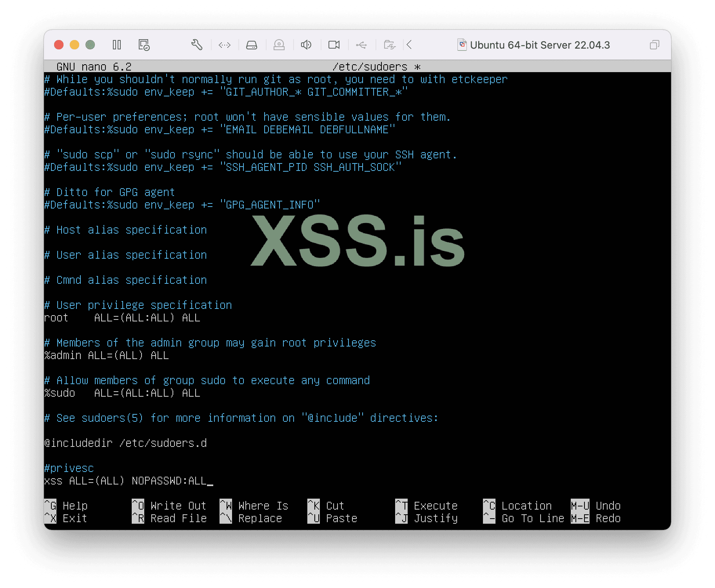Screen dimensions: 715x588
Task: Click the "@includedir /etc/sudoers.d" line
Action: 125,443
